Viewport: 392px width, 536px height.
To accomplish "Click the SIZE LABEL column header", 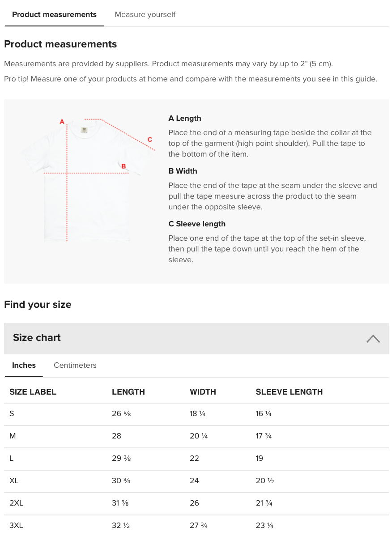I will click(x=33, y=392).
